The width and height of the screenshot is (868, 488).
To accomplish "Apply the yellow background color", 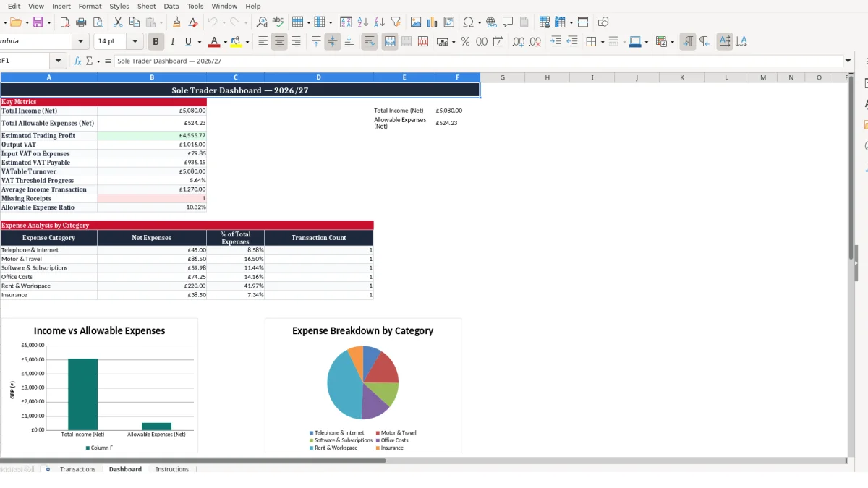I will (237, 42).
